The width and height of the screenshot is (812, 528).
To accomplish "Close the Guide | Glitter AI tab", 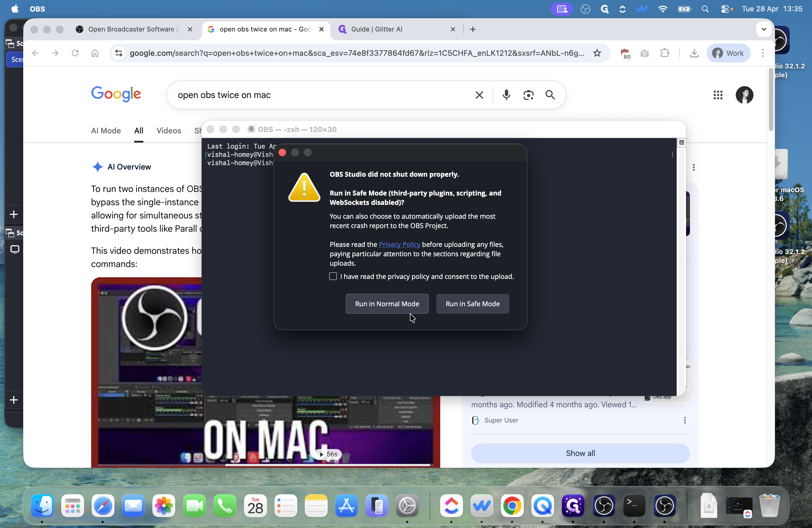I will (x=453, y=29).
